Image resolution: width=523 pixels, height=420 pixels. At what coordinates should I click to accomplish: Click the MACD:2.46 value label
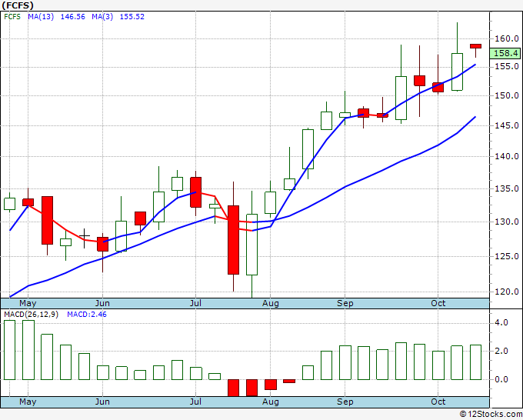(x=87, y=315)
